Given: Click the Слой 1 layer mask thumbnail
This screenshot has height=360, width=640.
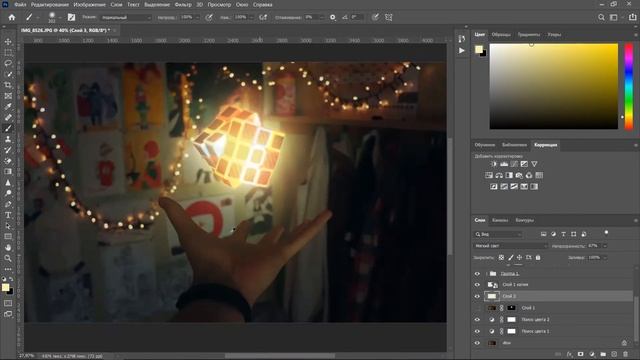Looking at the screenshot, I should coord(511,308).
